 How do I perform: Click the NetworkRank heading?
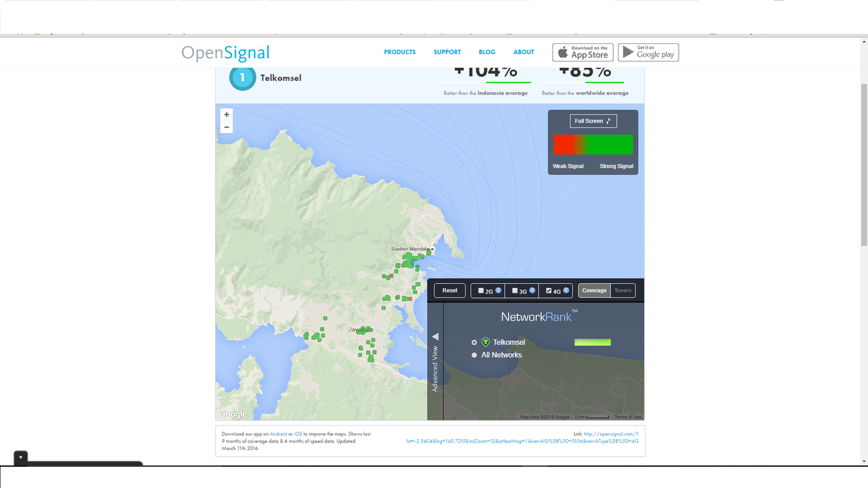(539, 317)
